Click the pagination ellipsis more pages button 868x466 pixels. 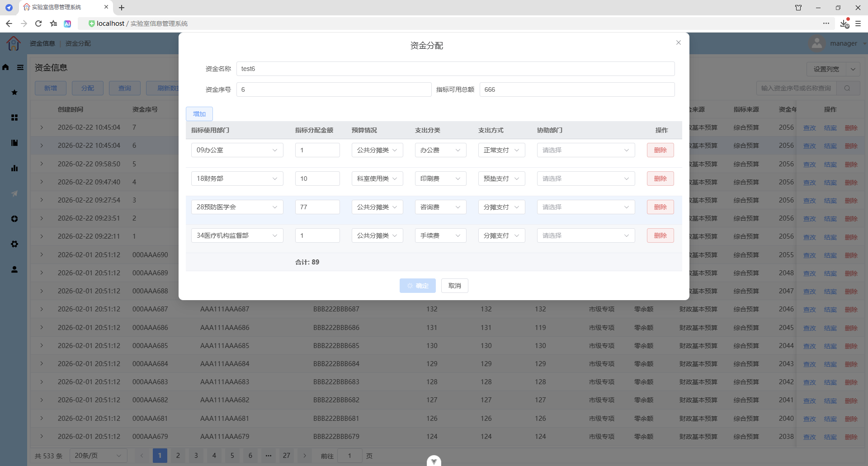(269, 456)
